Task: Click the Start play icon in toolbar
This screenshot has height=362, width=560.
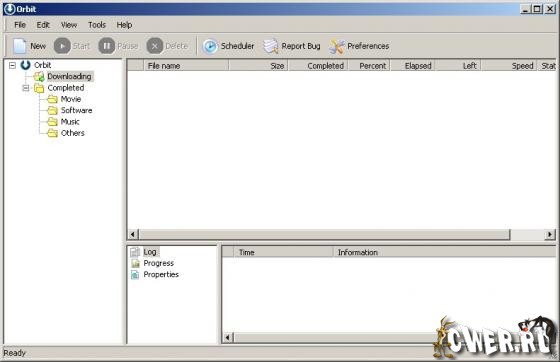Action: point(62,46)
